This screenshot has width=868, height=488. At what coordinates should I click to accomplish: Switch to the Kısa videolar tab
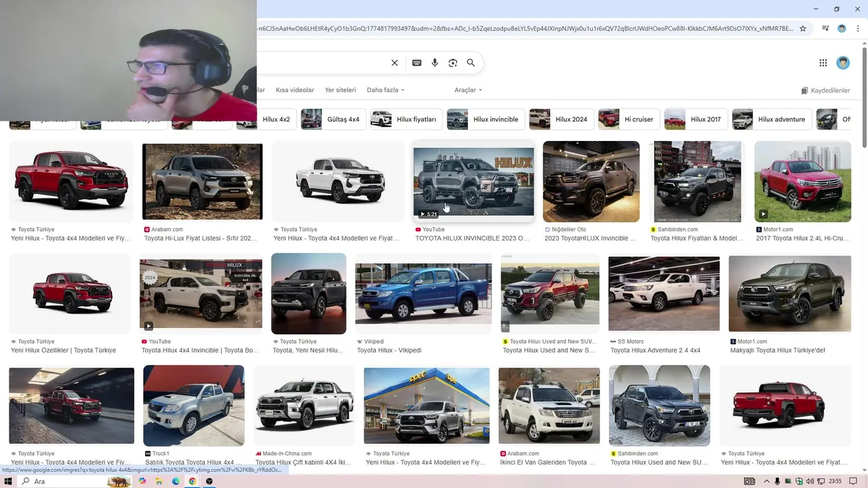[295, 90]
